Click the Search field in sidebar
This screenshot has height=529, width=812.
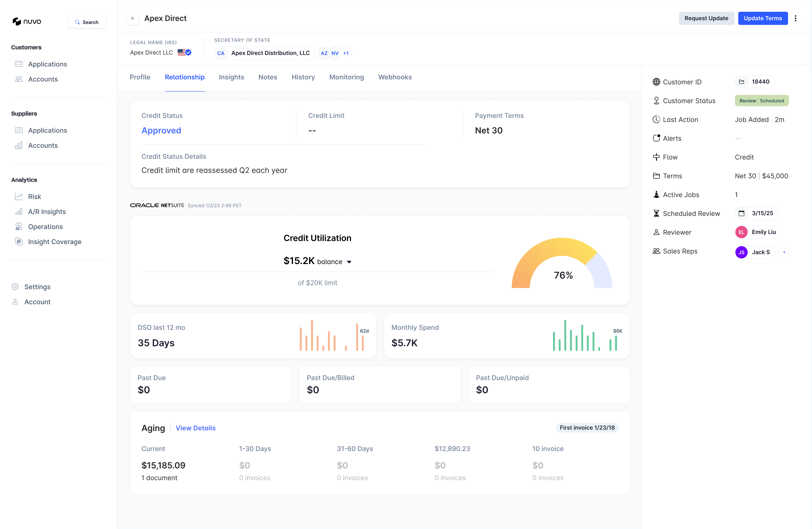coord(87,22)
